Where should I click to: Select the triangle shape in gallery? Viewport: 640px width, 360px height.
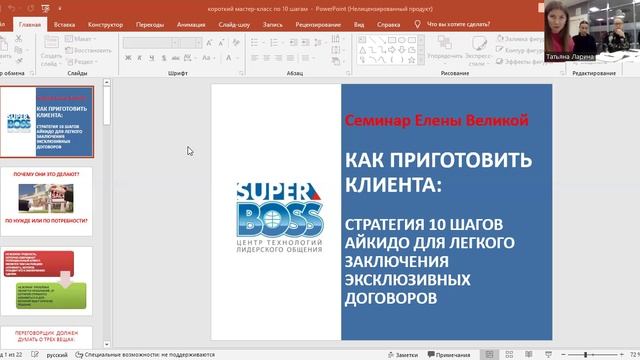362,50
